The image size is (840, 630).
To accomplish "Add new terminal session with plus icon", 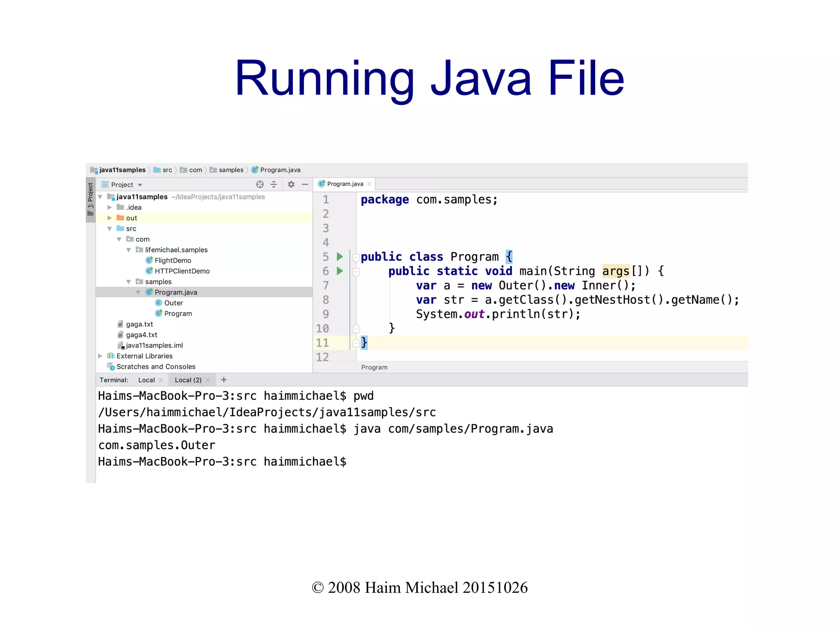I will [x=224, y=380].
